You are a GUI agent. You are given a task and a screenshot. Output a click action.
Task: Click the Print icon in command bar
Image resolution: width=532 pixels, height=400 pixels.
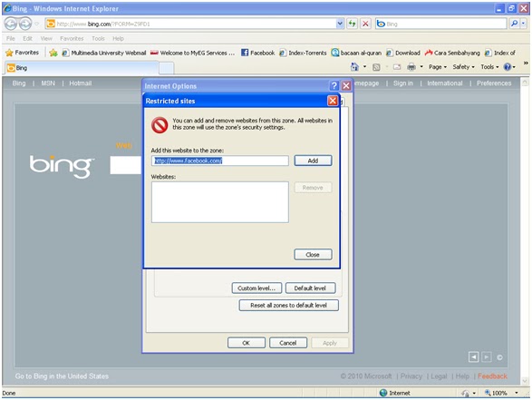pyautogui.click(x=411, y=67)
